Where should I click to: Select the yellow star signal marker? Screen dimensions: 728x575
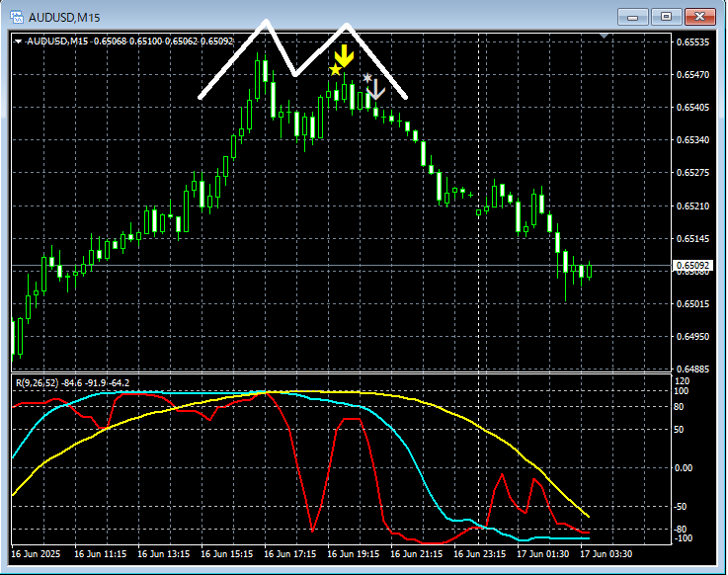(335, 70)
